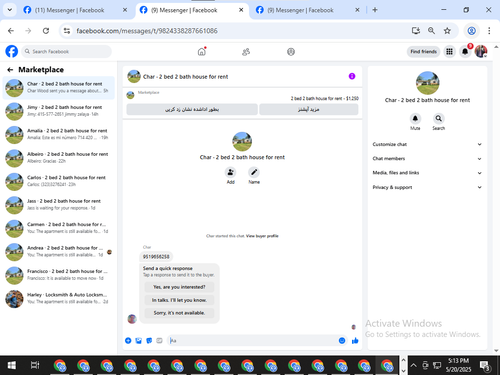Open Carlos conversation in Marketplace list

click(x=59, y=181)
